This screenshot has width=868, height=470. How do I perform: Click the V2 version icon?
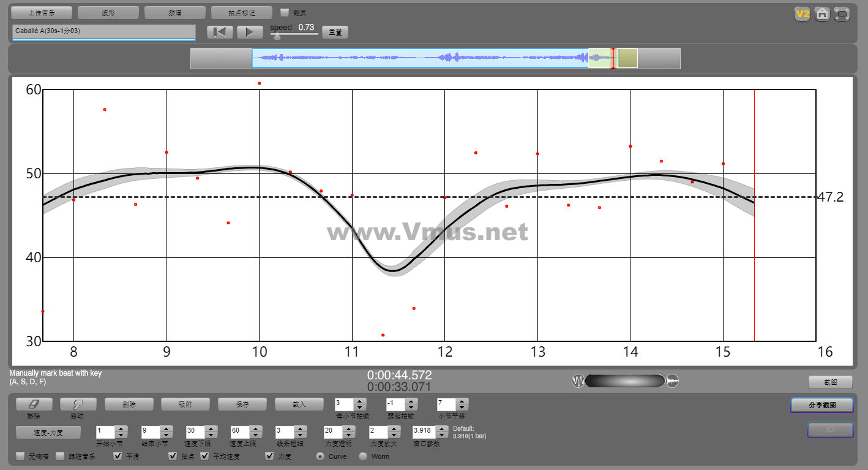(802, 14)
